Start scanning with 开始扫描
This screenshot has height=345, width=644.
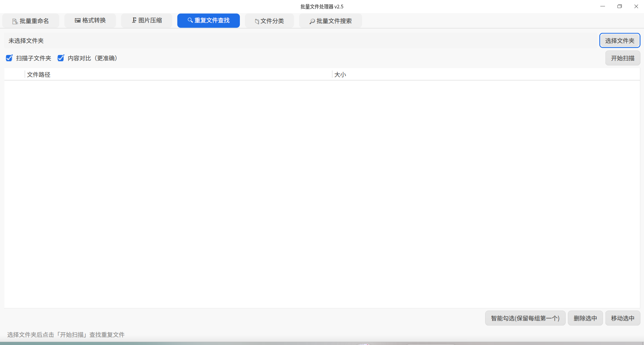(623, 58)
